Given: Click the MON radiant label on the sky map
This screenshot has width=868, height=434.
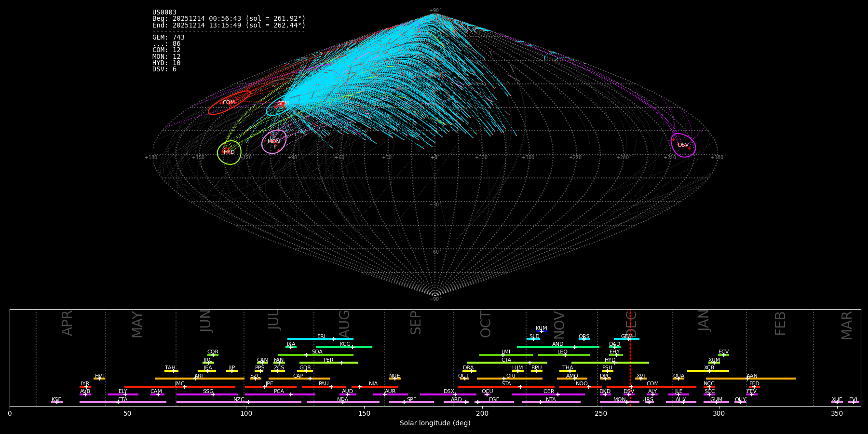Looking at the screenshot, I should (273, 142).
